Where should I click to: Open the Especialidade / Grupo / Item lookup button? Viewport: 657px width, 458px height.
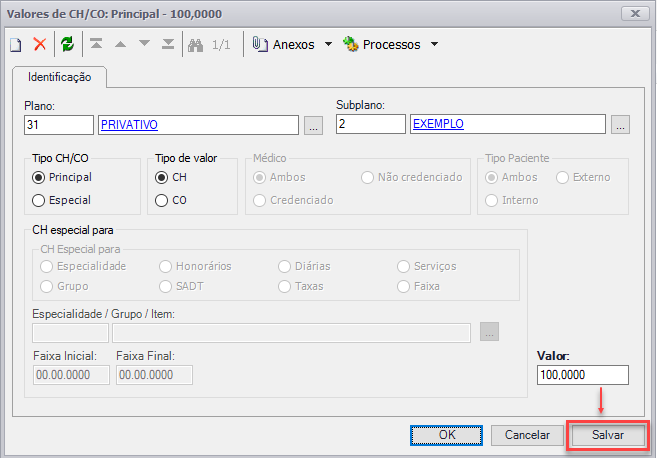(x=489, y=332)
